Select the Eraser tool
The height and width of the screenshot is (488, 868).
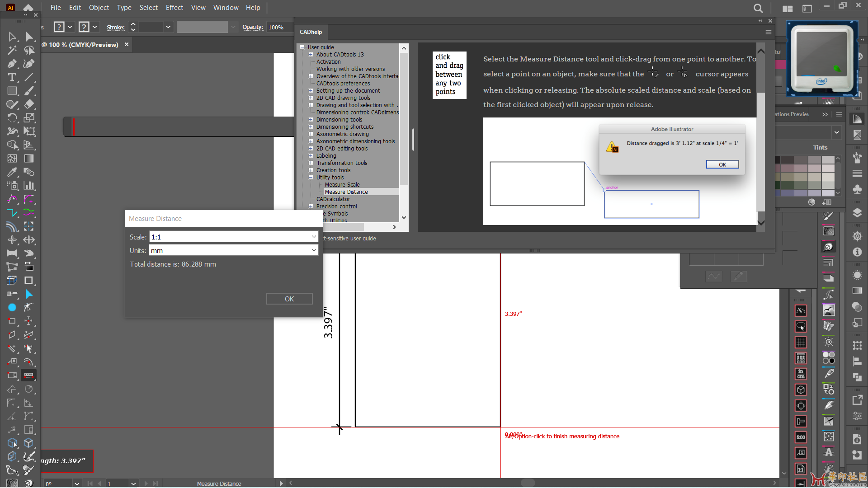point(29,104)
